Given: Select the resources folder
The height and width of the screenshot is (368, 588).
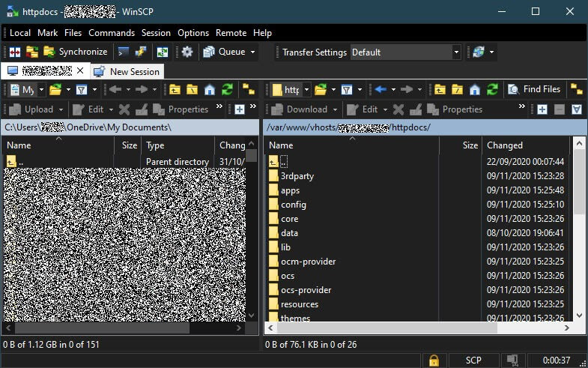Looking at the screenshot, I should (300, 304).
